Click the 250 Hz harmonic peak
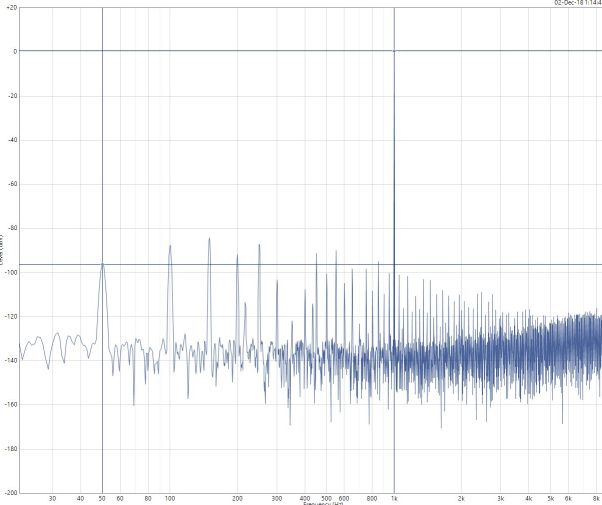 (259, 245)
